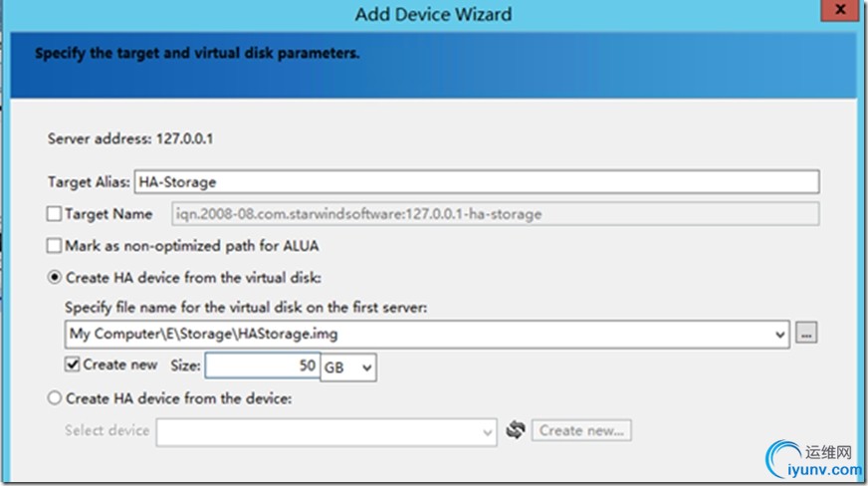Enable the Target Name checkbox
Image resolution: width=868 pixels, height=486 pixels.
[54, 214]
